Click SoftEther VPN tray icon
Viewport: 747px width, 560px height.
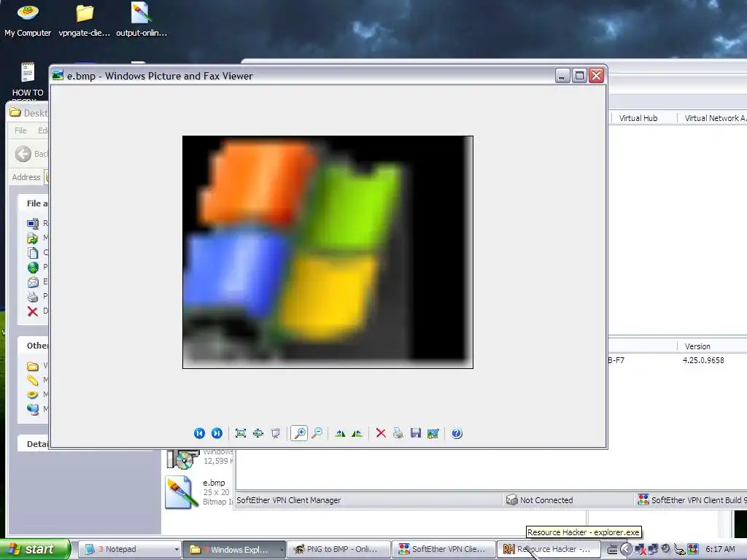click(x=693, y=550)
